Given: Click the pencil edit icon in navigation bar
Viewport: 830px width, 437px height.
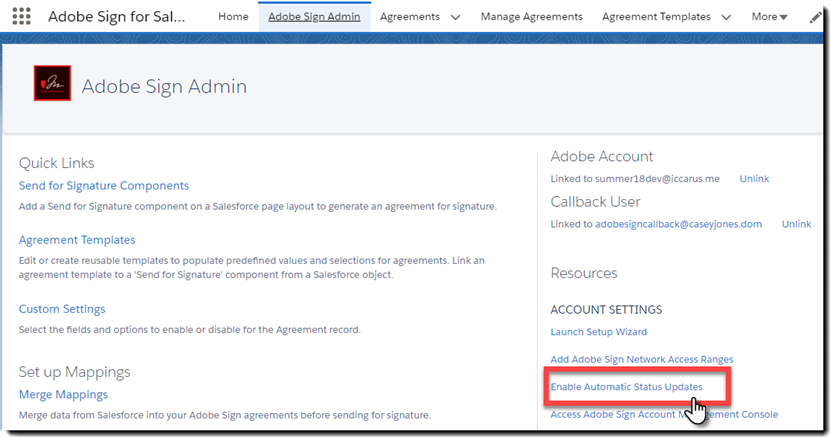Looking at the screenshot, I should coord(816,17).
